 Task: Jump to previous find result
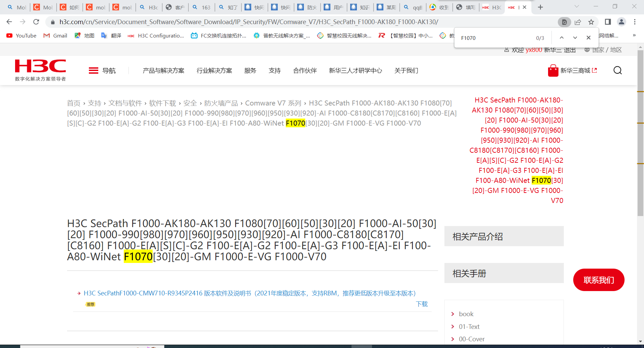tap(561, 38)
